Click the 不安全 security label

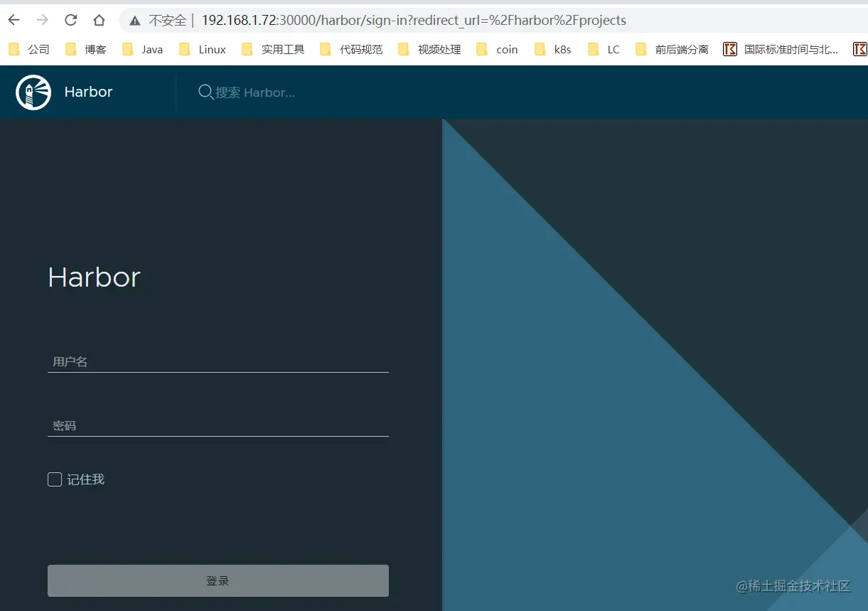tap(167, 21)
